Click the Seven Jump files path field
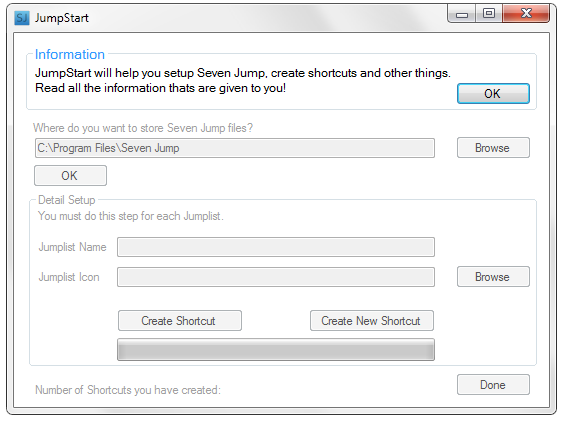Screen dimensions: 561x421 (235, 148)
